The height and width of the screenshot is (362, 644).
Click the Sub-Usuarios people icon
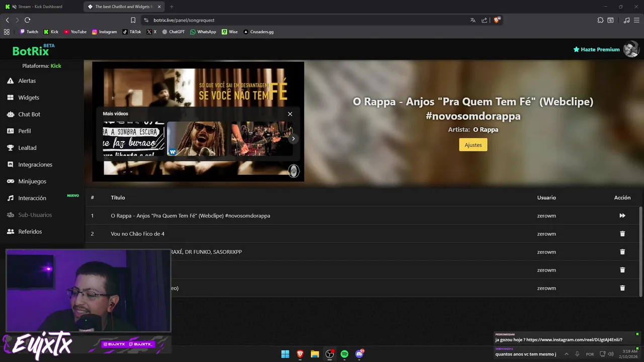coord(11,215)
